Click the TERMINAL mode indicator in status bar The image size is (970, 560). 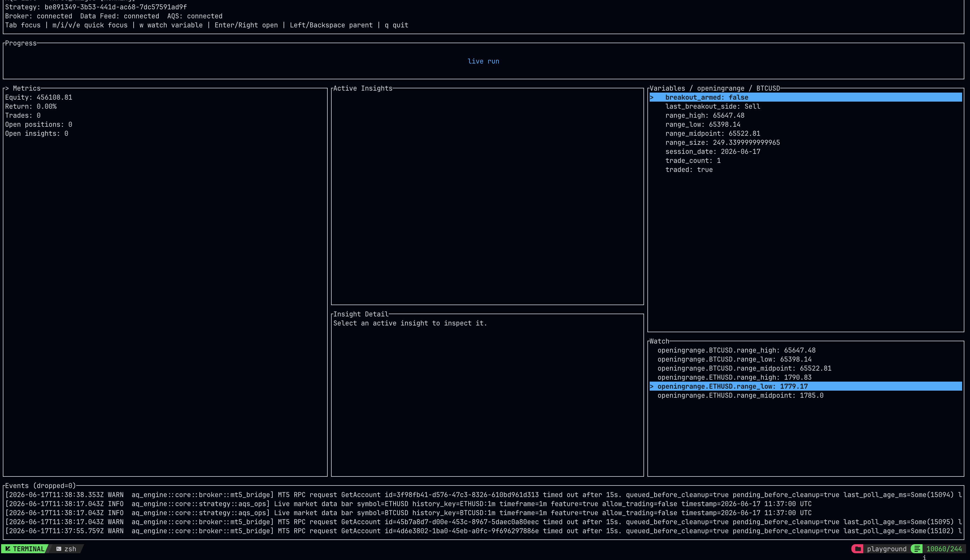pos(25,549)
